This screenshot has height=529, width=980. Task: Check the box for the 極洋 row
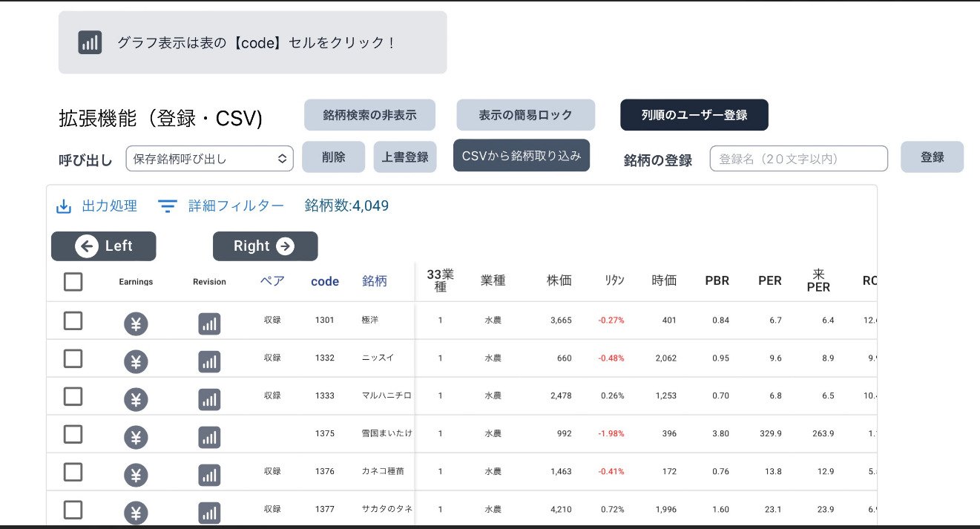pyautogui.click(x=73, y=321)
